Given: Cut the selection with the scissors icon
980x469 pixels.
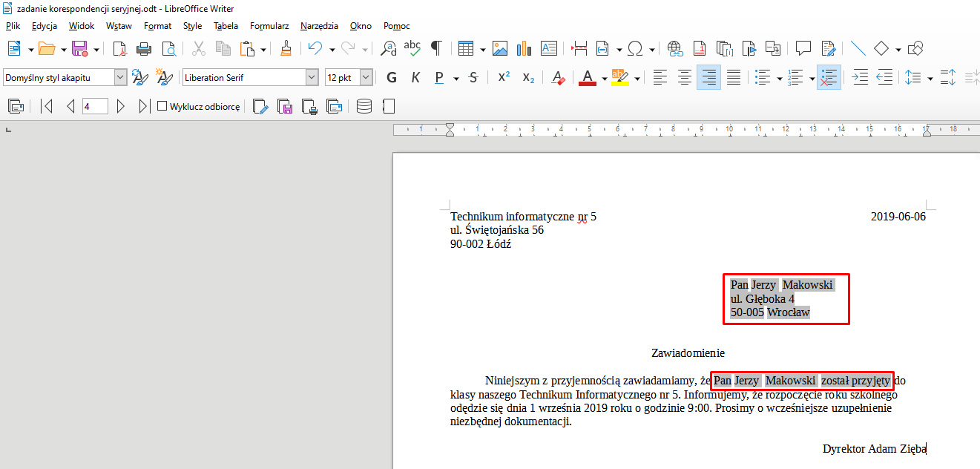Looking at the screenshot, I should [x=199, y=49].
